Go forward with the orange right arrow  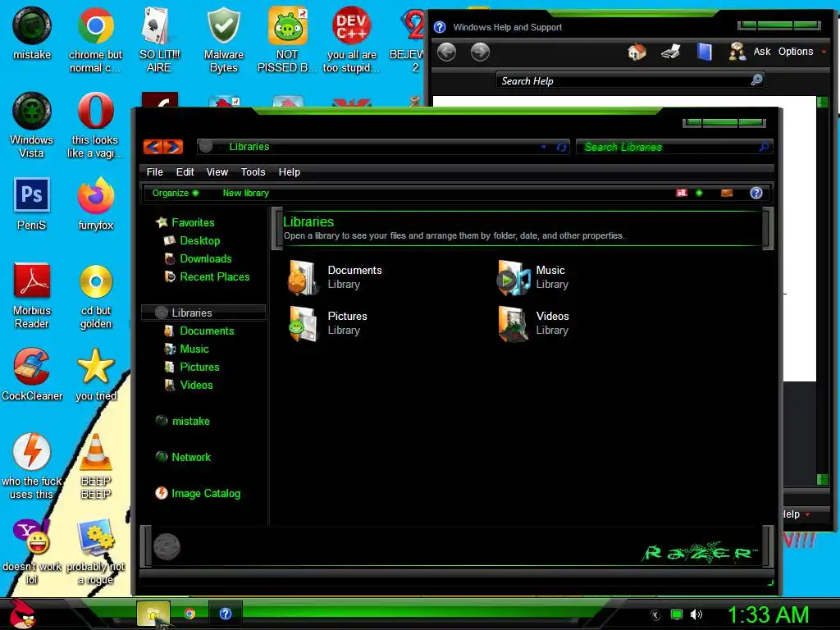coord(173,147)
